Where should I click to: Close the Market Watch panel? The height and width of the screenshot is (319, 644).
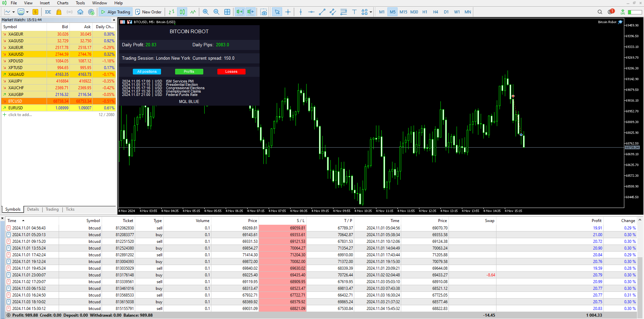coord(114,20)
